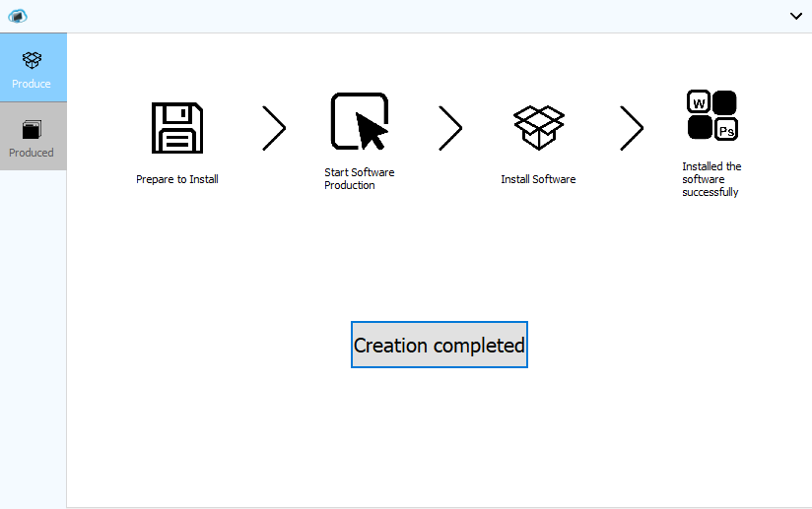
Task: Click the arrow after Install Software
Action: pyautogui.click(x=632, y=128)
